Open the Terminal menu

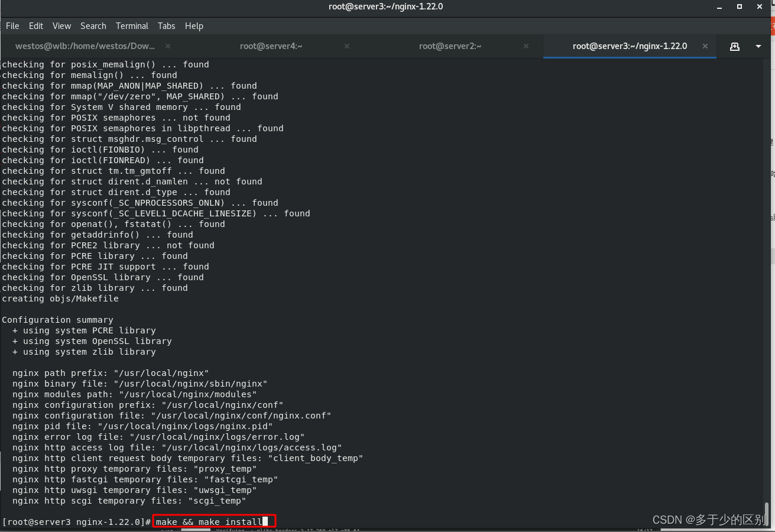point(132,26)
